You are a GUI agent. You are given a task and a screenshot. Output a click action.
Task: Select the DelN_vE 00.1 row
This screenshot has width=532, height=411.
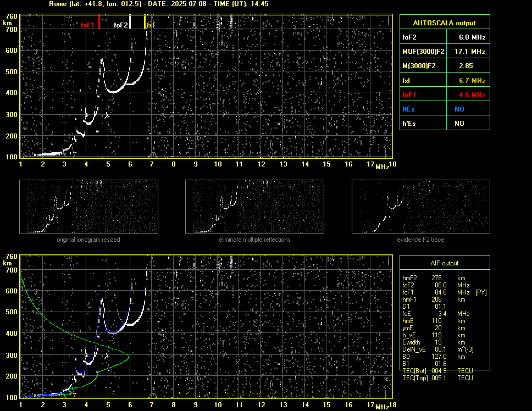tap(438, 349)
